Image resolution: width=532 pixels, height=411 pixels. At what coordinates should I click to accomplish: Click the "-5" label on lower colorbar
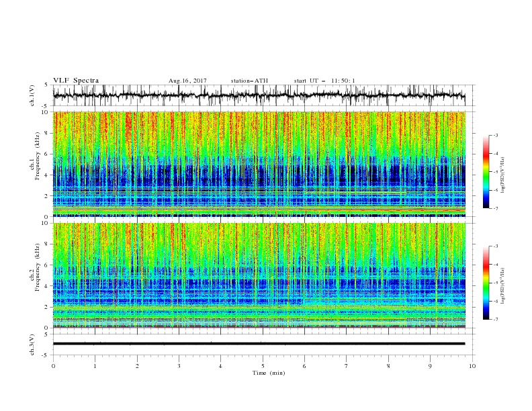coord(496,283)
